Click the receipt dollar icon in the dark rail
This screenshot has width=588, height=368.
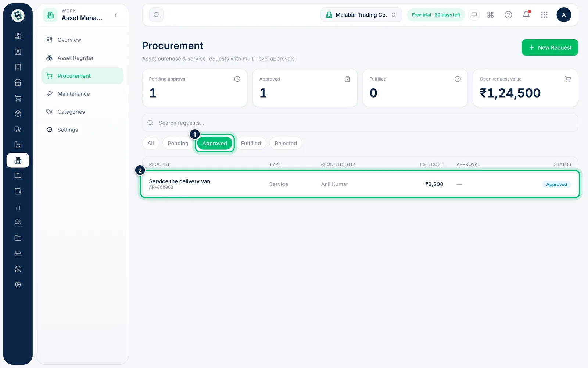coord(18,67)
